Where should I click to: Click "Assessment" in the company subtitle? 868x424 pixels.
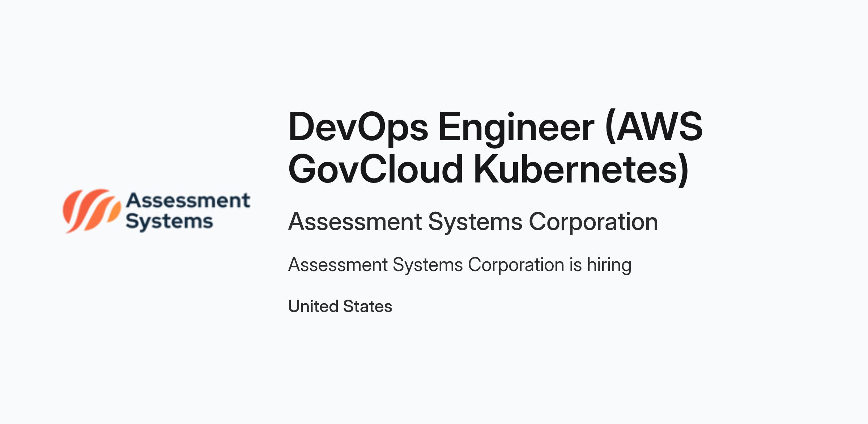click(x=355, y=222)
